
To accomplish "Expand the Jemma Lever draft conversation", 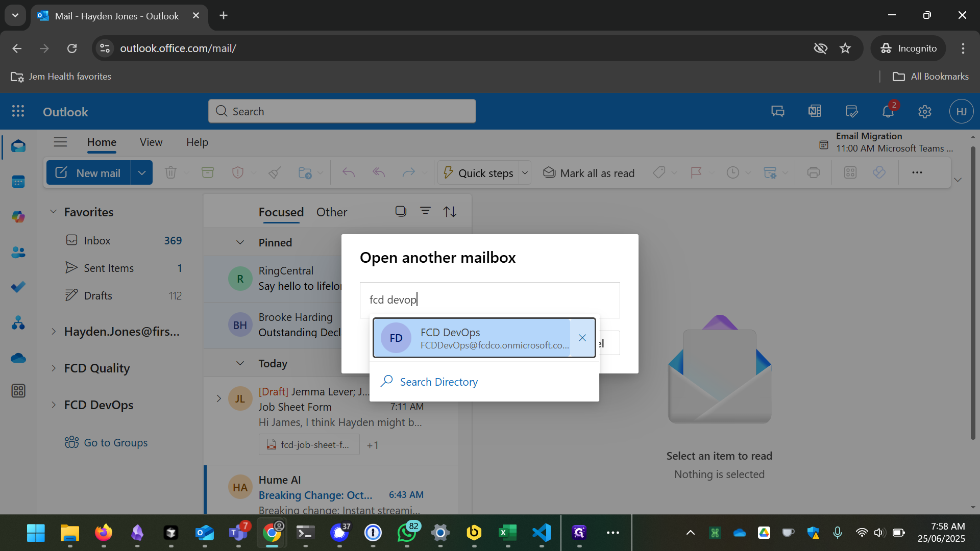I will (218, 398).
